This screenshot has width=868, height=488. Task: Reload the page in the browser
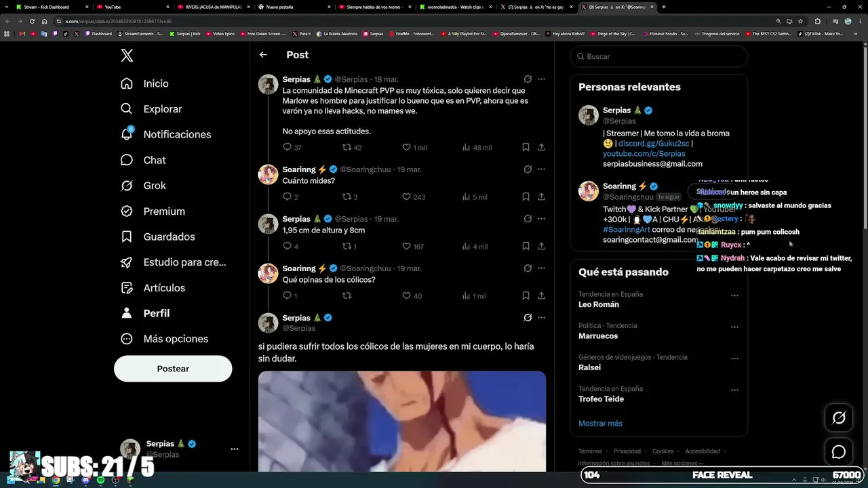click(32, 21)
